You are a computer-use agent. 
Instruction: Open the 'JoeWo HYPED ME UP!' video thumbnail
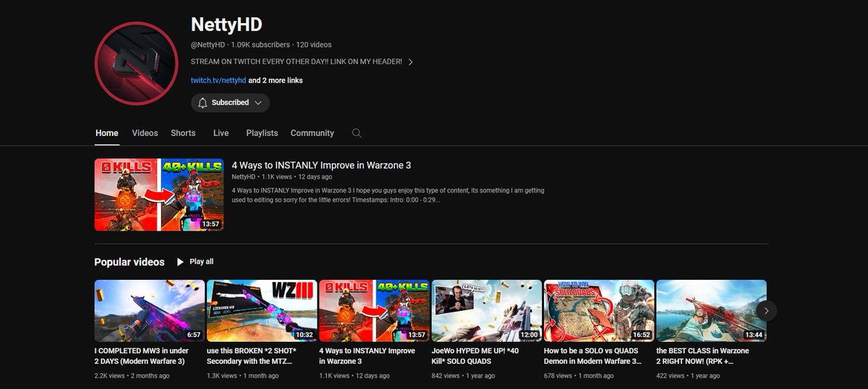487,311
